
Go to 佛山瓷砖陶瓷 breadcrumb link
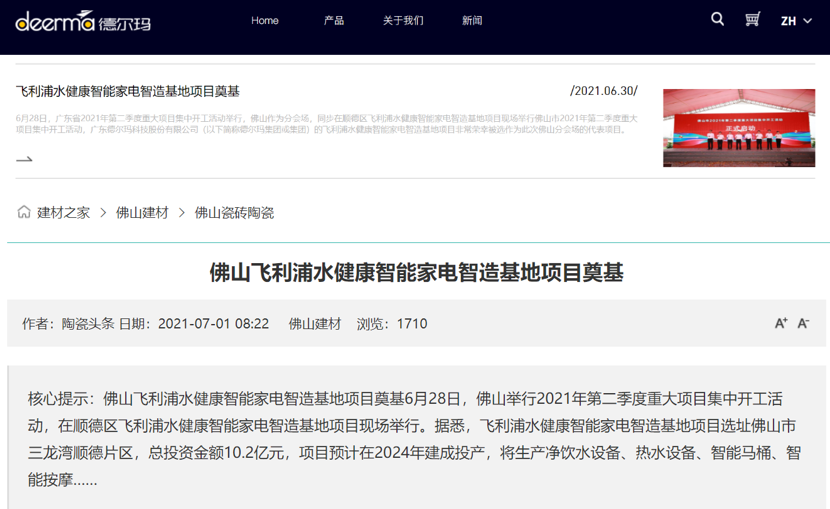point(234,213)
